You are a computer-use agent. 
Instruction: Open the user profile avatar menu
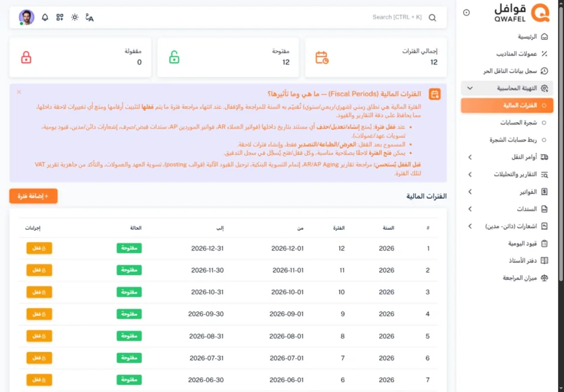(26, 17)
